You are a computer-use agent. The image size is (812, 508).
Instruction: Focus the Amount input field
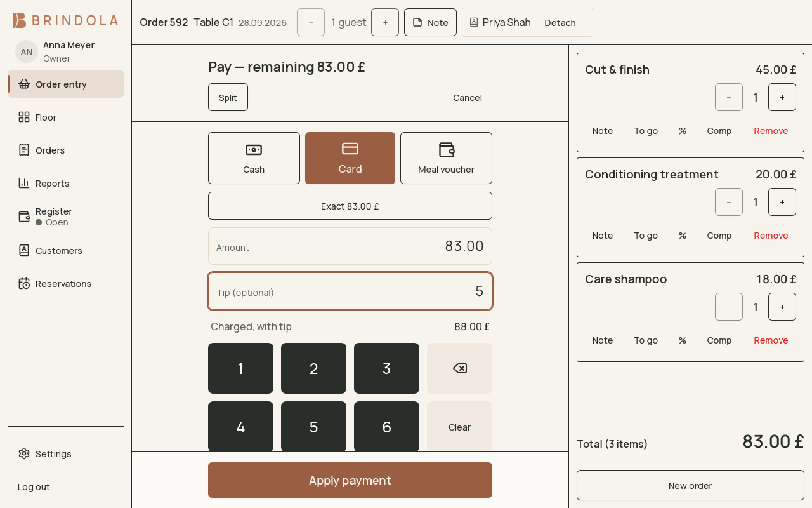point(350,246)
